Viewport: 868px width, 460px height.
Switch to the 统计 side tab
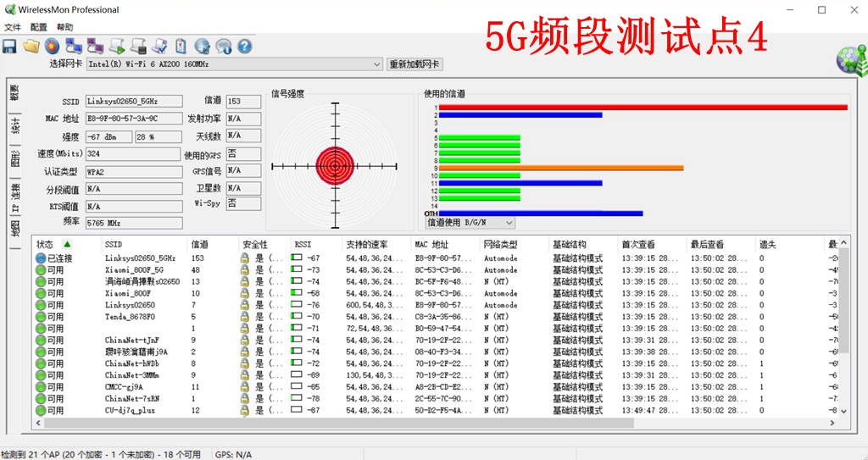point(15,127)
